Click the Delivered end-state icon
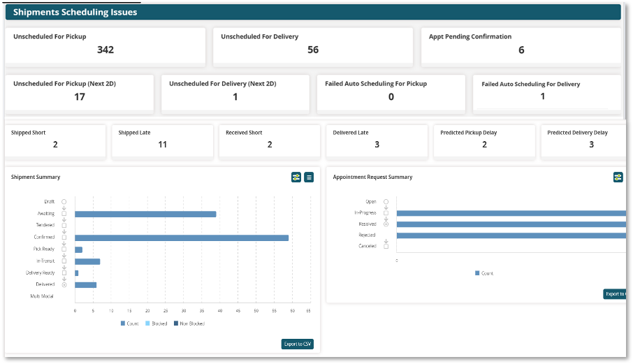 click(64, 284)
